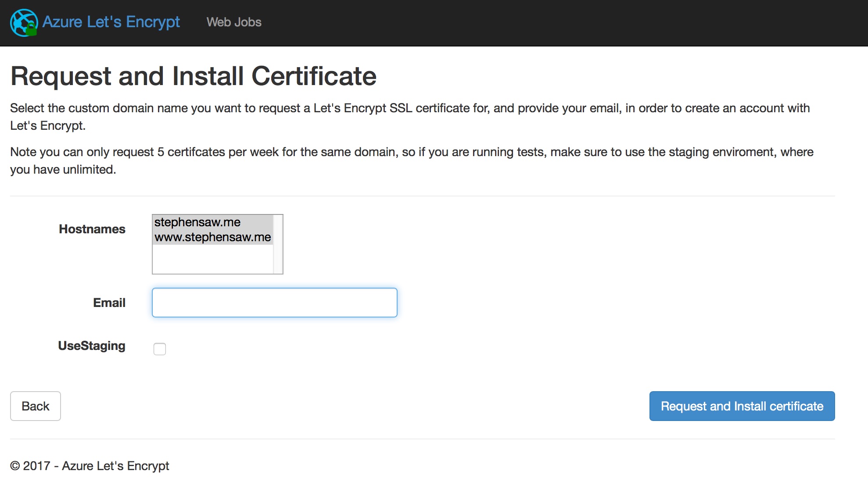The height and width of the screenshot is (478, 868).
Task: Focus the Email text box to type an address
Action: coord(274,302)
